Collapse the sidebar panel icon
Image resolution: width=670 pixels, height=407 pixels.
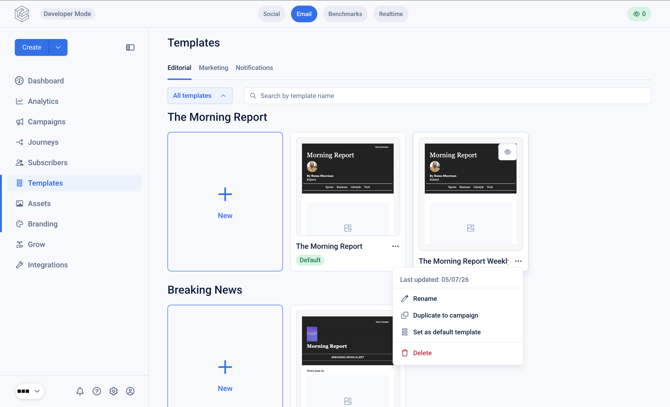pyautogui.click(x=130, y=47)
